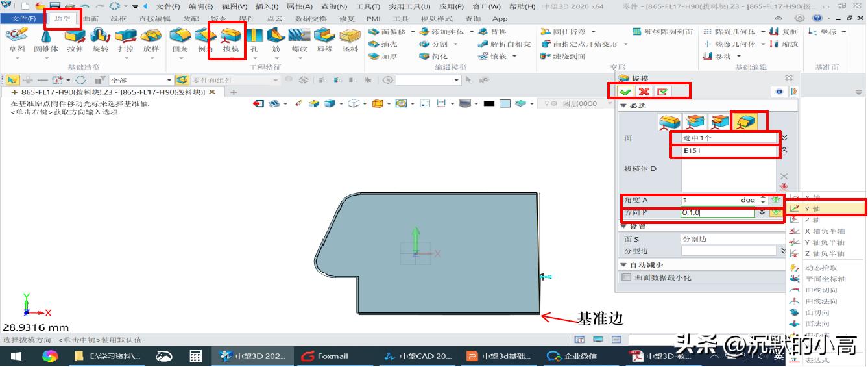Image resolution: width=868 pixels, height=367 pixels.
Task: Click the 圆柱折弯 cylinder bend command
Action: point(563,32)
